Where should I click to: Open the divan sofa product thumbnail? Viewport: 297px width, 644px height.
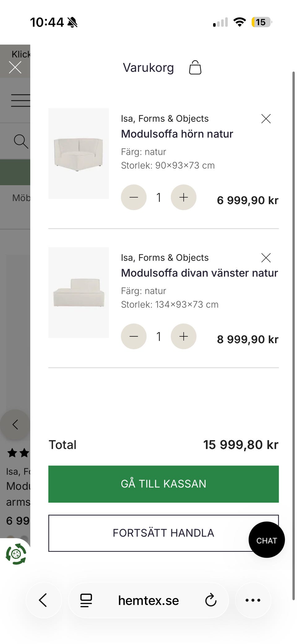click(x=79, y=292)
